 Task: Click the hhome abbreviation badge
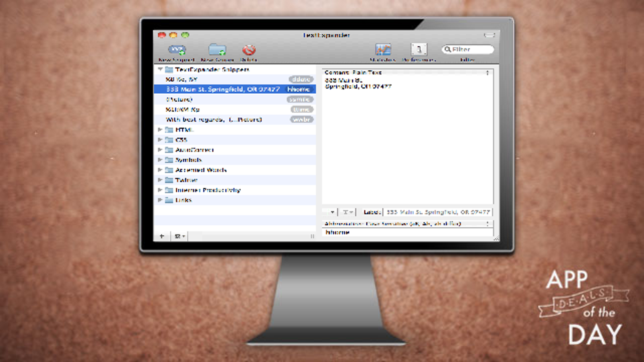[299, 89]
